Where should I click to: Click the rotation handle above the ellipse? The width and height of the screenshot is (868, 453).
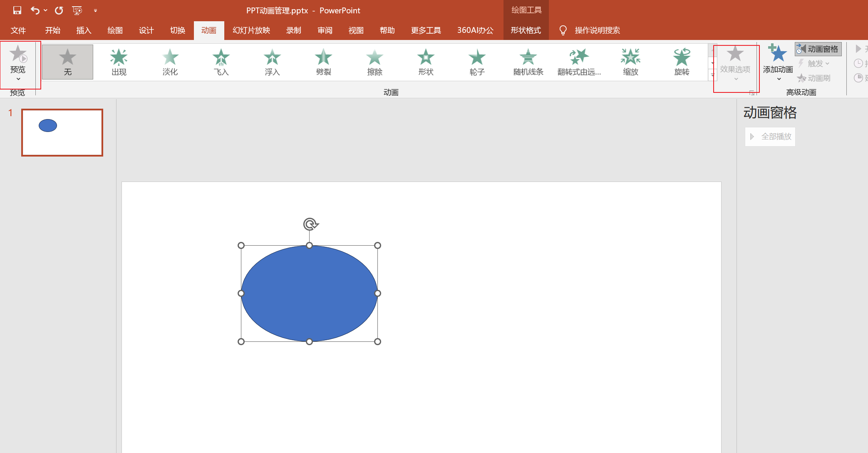310,224
